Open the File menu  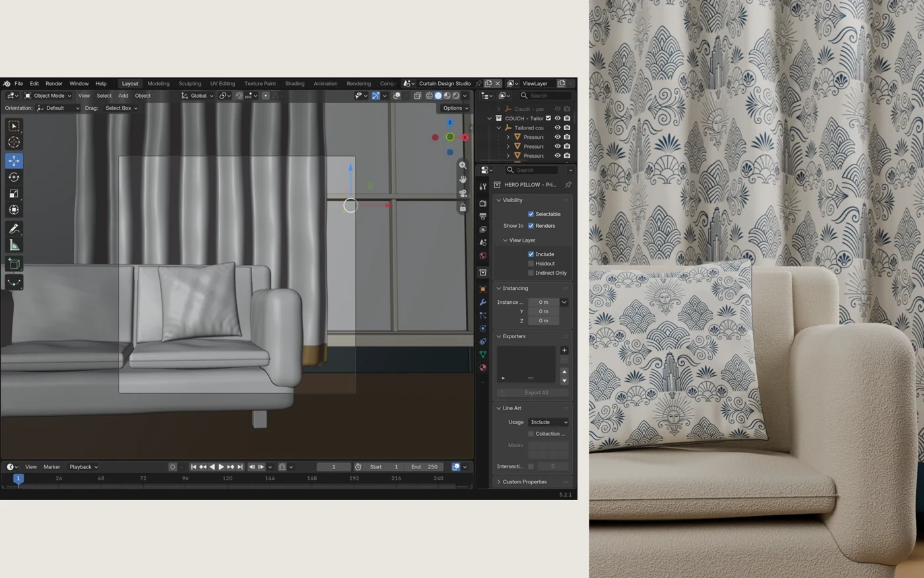pyautogui.click(x=18, y=84)
